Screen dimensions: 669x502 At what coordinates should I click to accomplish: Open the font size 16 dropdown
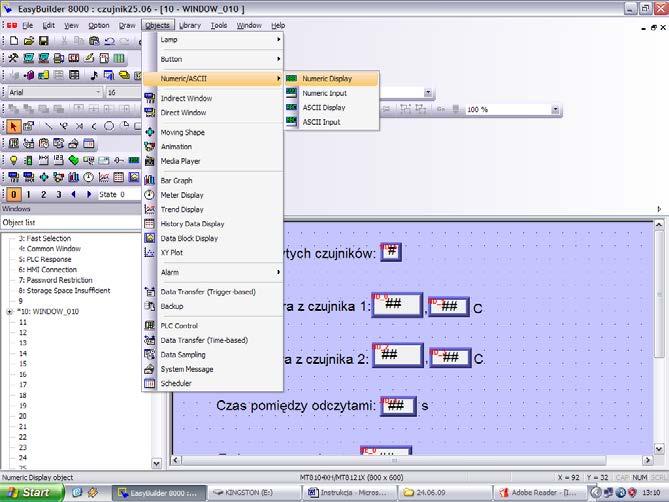(123, 92)
